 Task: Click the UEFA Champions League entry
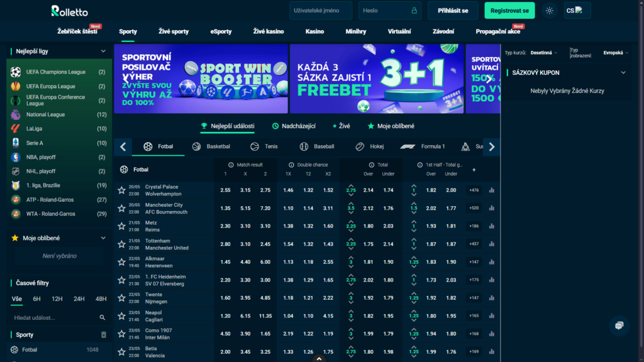pos(55,72)
